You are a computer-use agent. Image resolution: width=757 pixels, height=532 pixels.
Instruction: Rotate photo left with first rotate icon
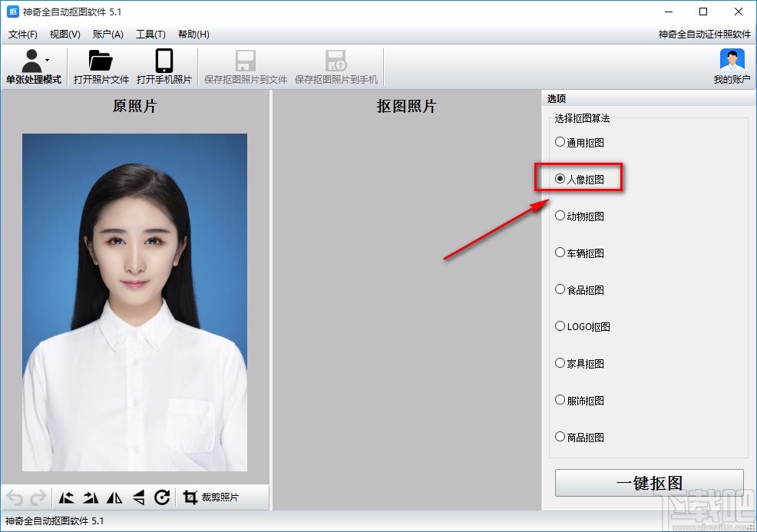pyautogui.click(x=66, y=497)
